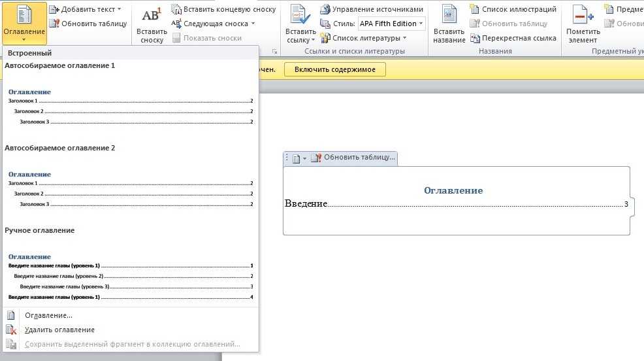
Task: Click page number 3 in the document TOC
Action: tap(626, 204)
